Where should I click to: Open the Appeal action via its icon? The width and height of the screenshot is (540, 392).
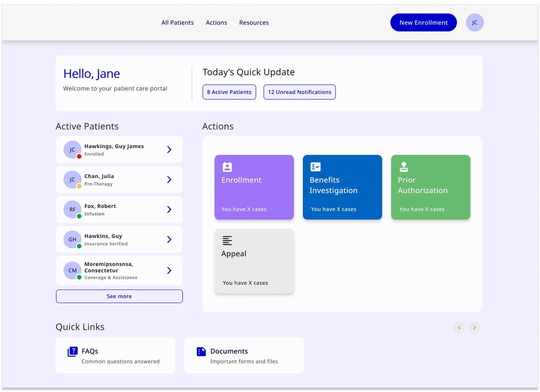(x=227, y=240)
